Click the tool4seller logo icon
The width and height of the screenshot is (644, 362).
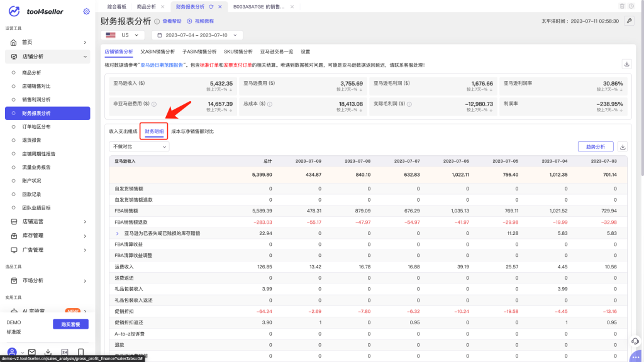14,11
